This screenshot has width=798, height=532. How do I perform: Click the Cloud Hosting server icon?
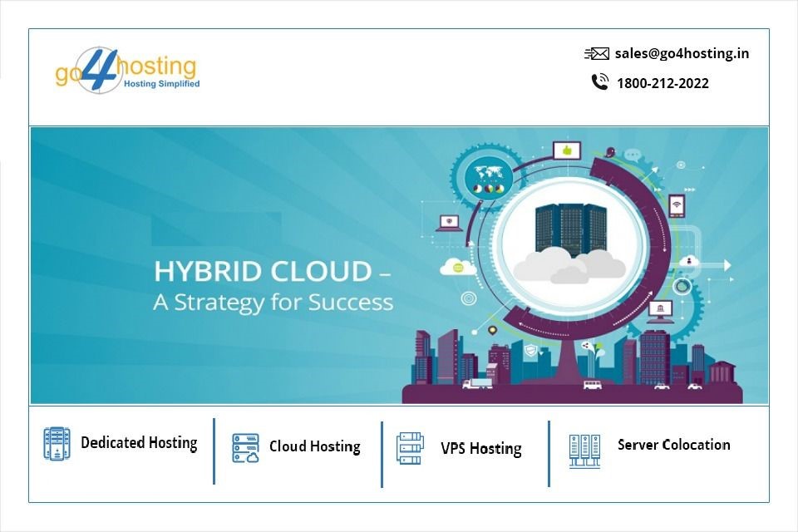[245, 448]
